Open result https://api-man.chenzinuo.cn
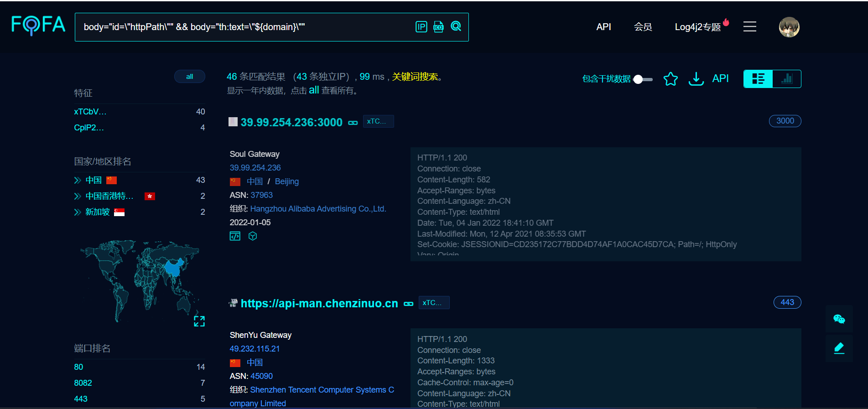This screenshot has width=868, height=409. [x=319, y=303]
